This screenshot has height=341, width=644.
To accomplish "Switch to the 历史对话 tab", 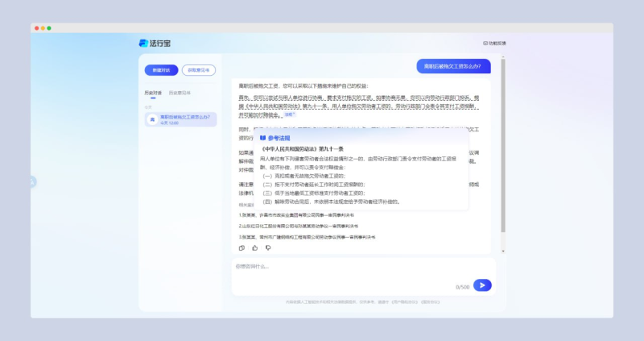I will [x=152, y=93].
